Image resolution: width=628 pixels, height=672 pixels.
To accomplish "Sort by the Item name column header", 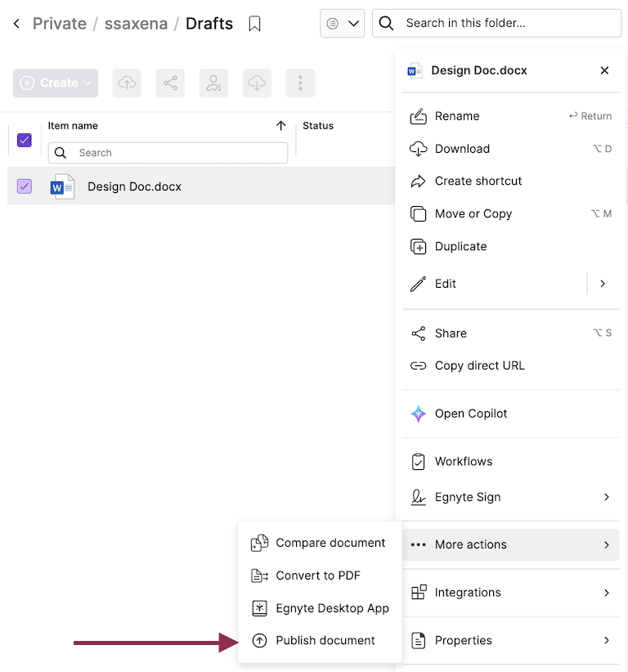I will coord(73,126).
